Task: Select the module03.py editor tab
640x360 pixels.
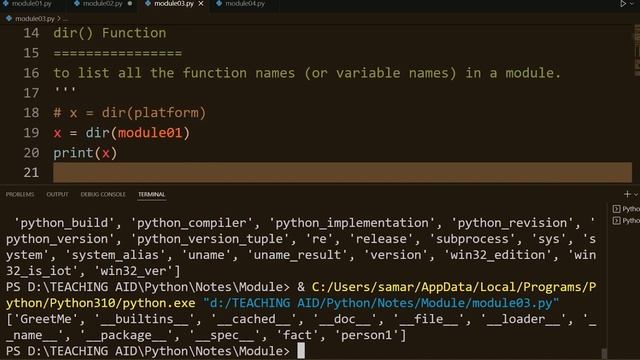Action: click(x=174, y=4)
